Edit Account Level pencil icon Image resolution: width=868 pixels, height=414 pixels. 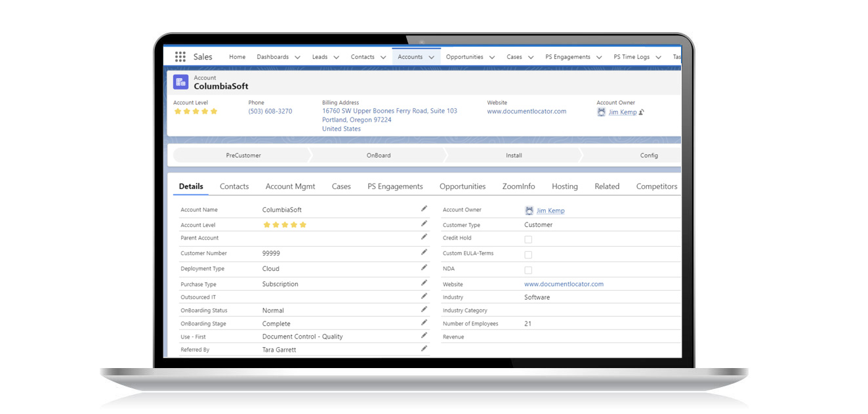[x=424, y=224]
